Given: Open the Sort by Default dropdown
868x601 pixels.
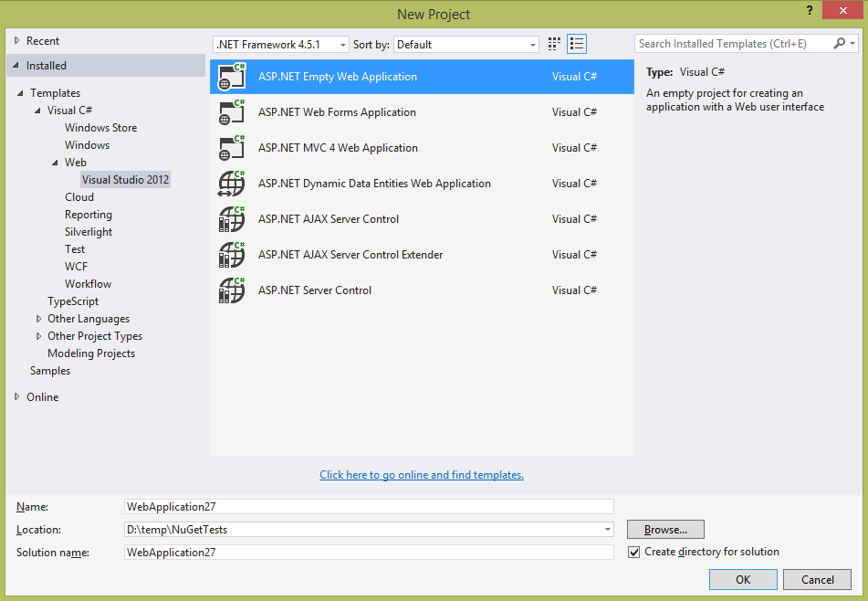Looking at the screenshot, I should tap(466, 45).
